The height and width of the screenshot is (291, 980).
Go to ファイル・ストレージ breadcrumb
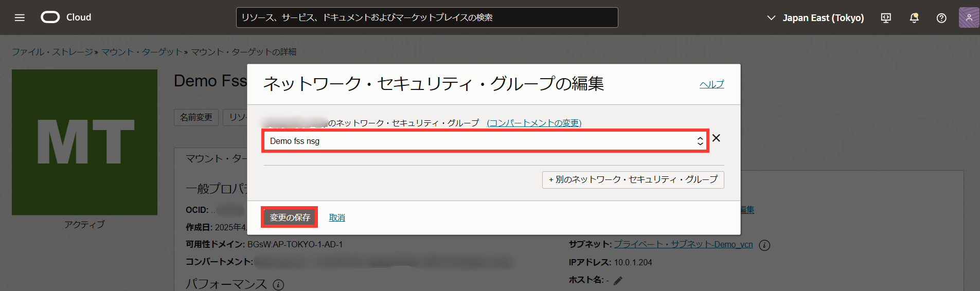click(52, 52)
